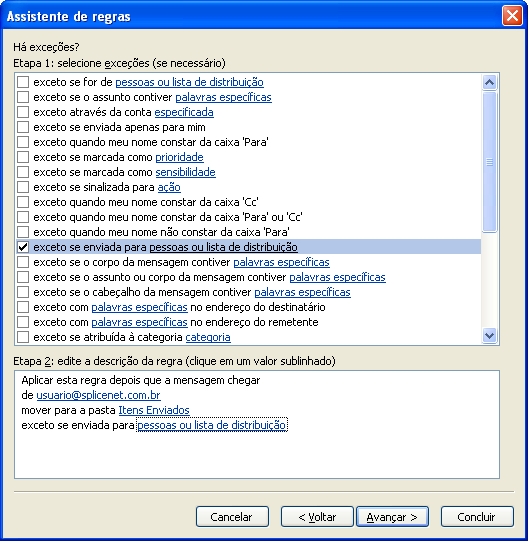
Task: Go back with the Voltar button
Action: pos(317,517)
